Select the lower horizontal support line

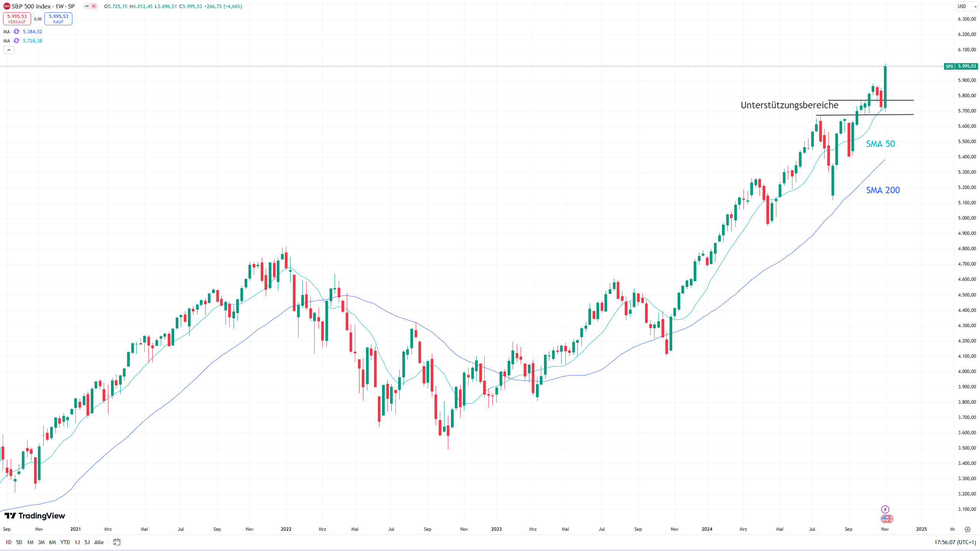pyautogui.click(x=864, y=115)
